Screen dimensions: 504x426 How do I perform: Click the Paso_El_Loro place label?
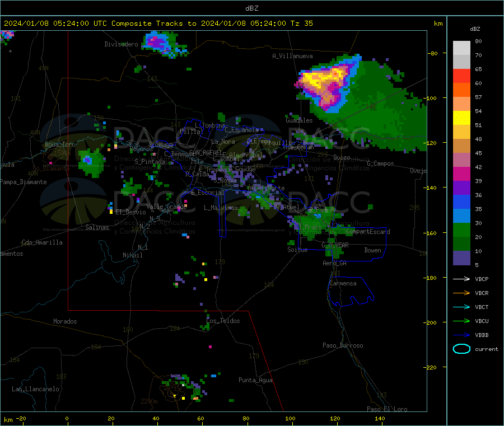388,409
